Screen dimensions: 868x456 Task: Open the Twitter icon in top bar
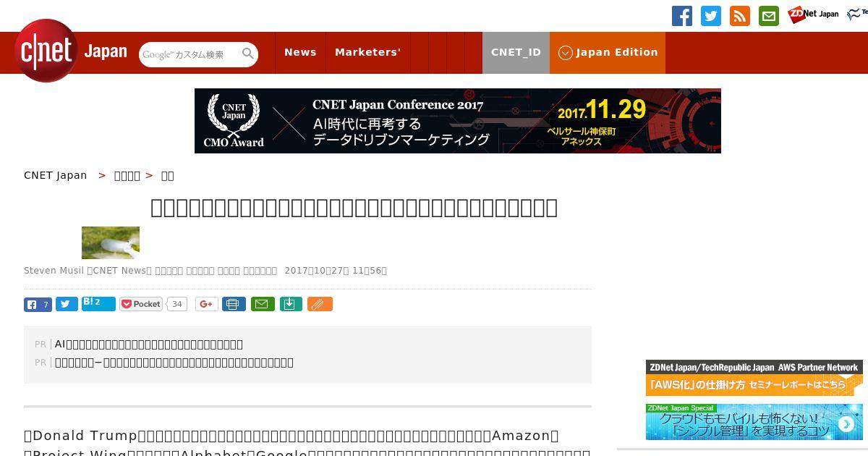(711, 16)
